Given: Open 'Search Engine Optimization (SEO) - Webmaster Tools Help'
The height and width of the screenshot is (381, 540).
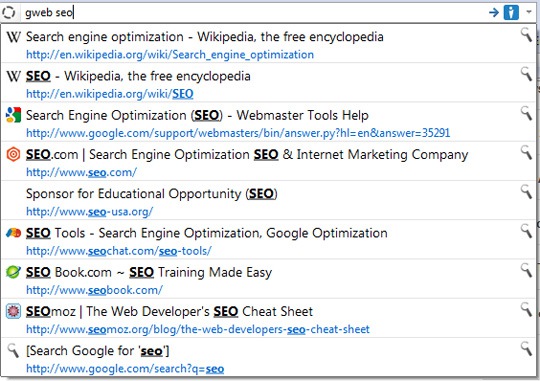Looking at the screenshot, I should [x=197, y=115].
